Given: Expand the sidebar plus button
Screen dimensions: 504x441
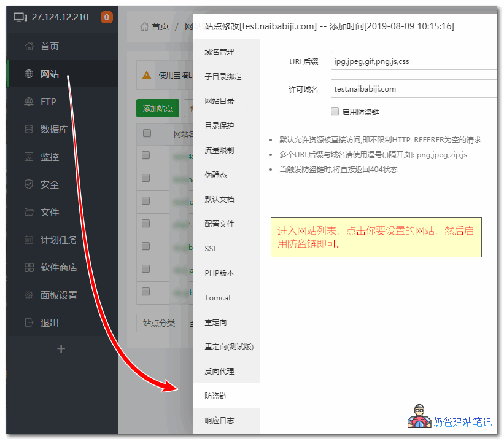Looking at the screenshot, I should pyautogui.click(x=61, y=348).
